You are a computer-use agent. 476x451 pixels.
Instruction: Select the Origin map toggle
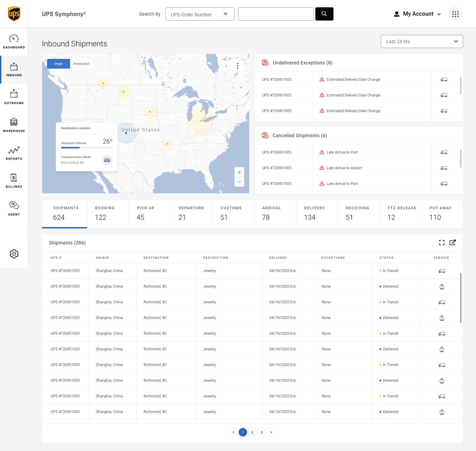(59, 64)
